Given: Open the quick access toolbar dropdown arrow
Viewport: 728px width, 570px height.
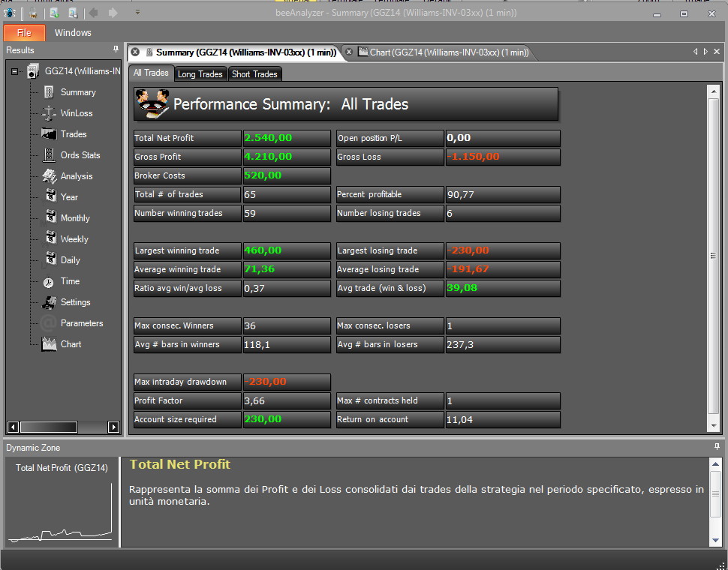Looking at the screenshot, I should (137, 12).
